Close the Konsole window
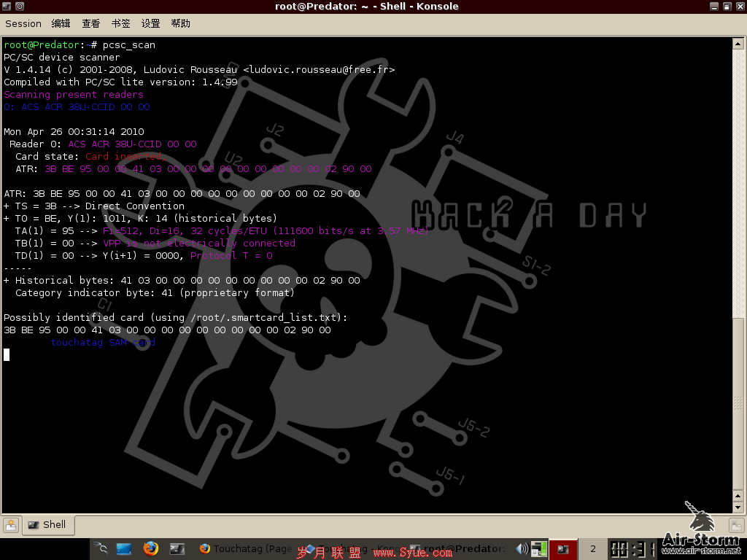This screenshot has width=747, height=560. (740, 6)
